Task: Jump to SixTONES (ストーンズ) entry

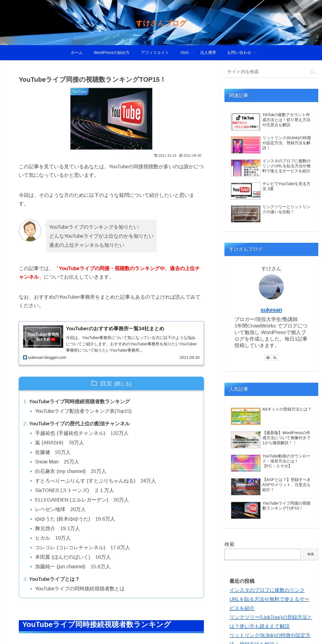Action: click(74, 490)
